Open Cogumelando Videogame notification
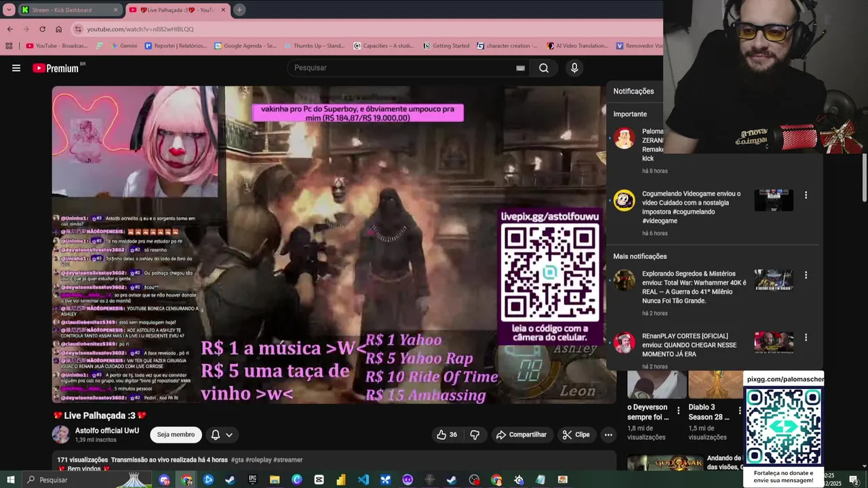 point(692,207)
